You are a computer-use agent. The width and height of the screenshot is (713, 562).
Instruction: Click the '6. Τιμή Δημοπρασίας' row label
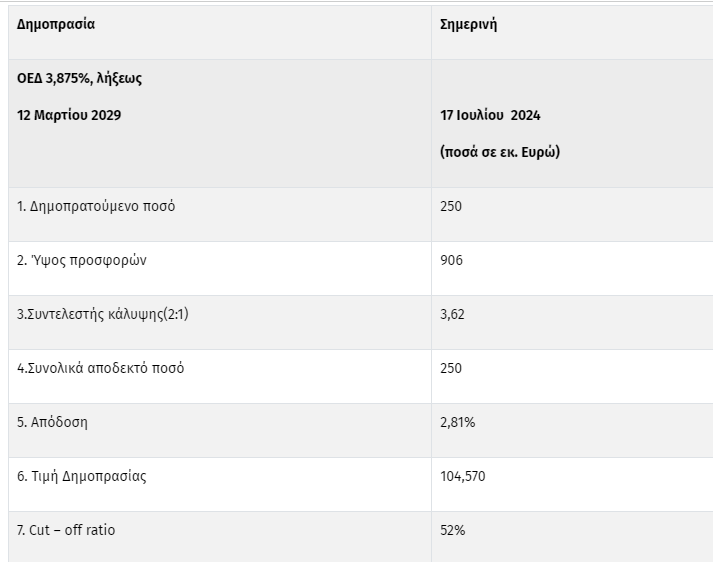pyautogui.click(x=82, y=476)
